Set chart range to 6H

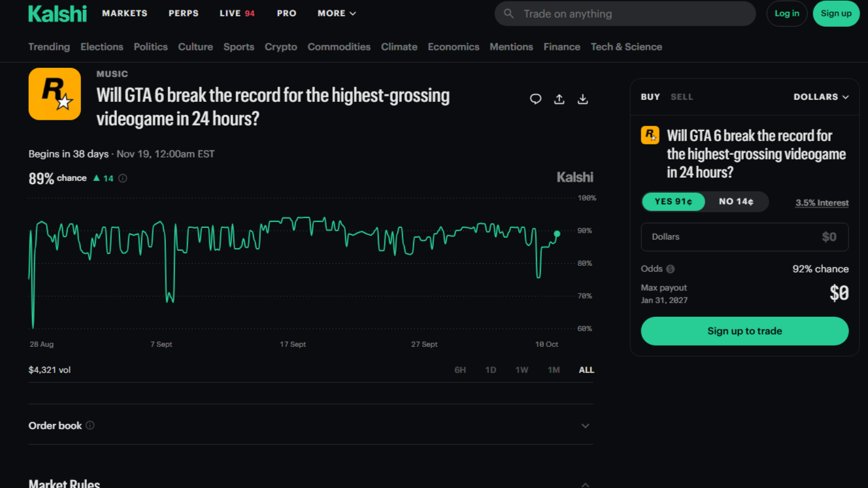(460, 370)
